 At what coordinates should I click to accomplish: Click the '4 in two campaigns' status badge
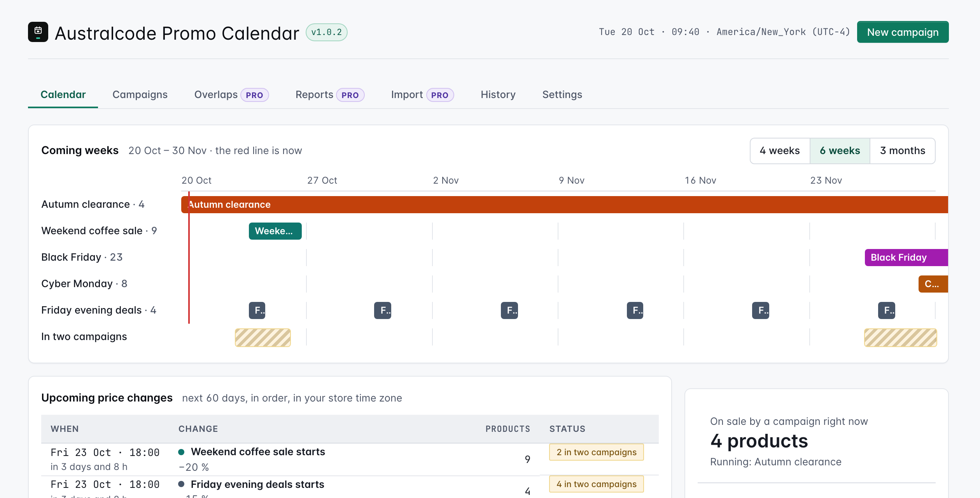coord(597,484)
